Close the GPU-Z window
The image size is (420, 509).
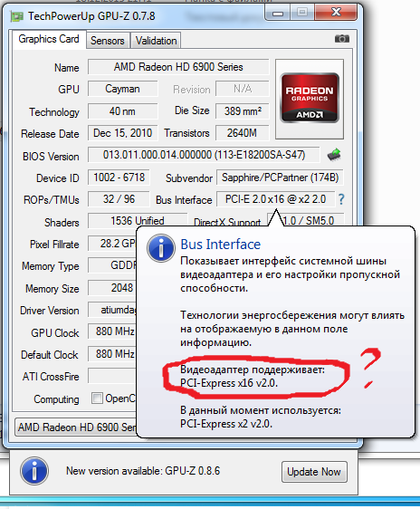tap(336, 13)
